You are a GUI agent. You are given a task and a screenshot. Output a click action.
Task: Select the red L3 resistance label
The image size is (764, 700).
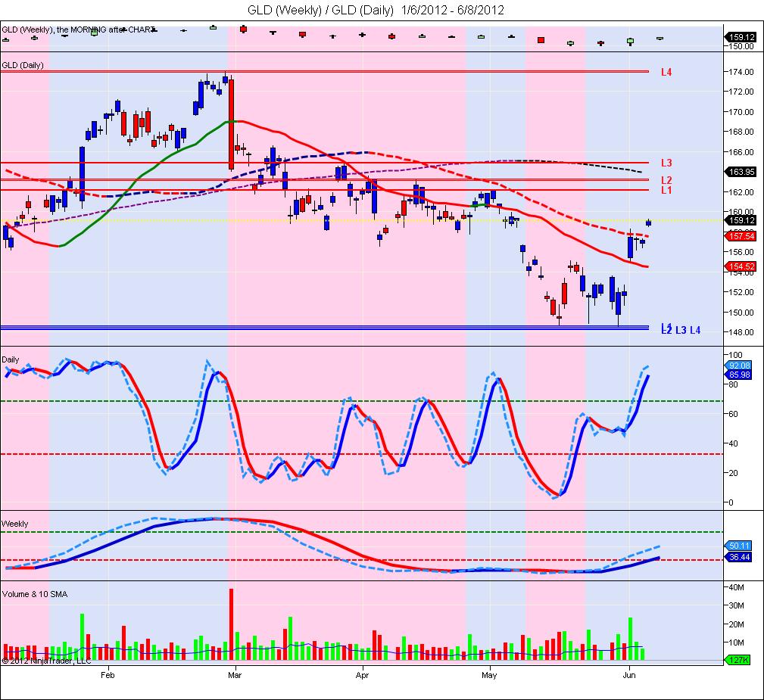point(666,163)
